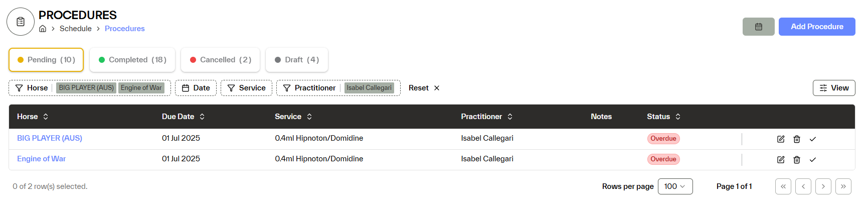Click the home icon in breadcrumb

point(43,29)
